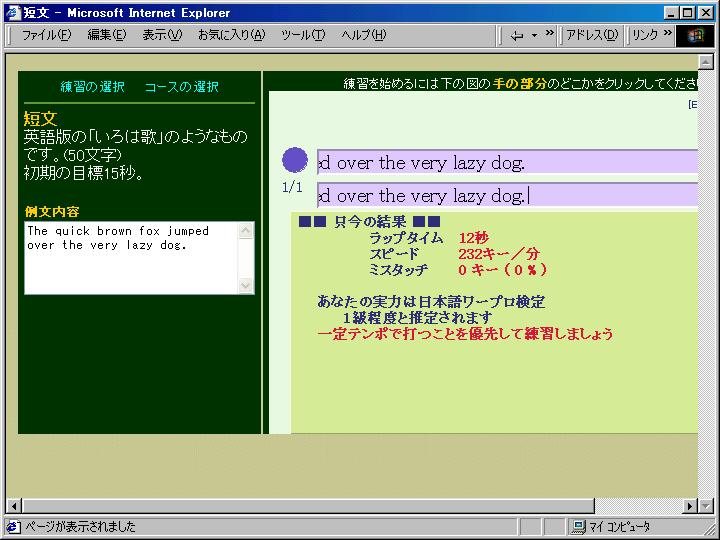The width and height of the screenshot is (720, 540).
Task: Open the お気に入り(A) favorites menu
Action: tap(231, 35)
